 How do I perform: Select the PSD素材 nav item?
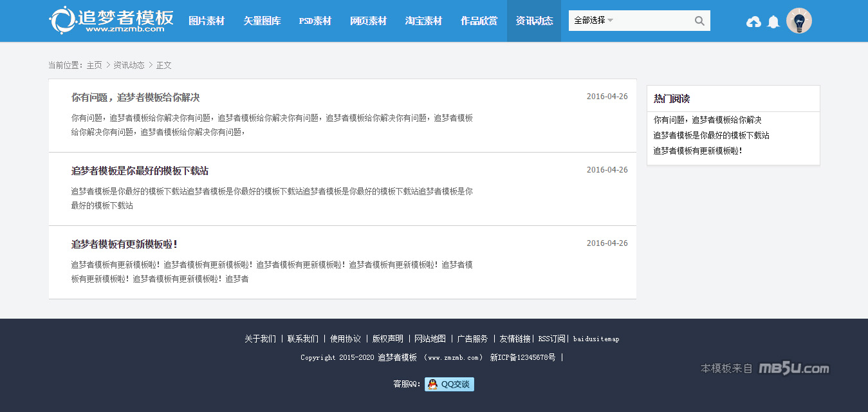tap(315, 21)
